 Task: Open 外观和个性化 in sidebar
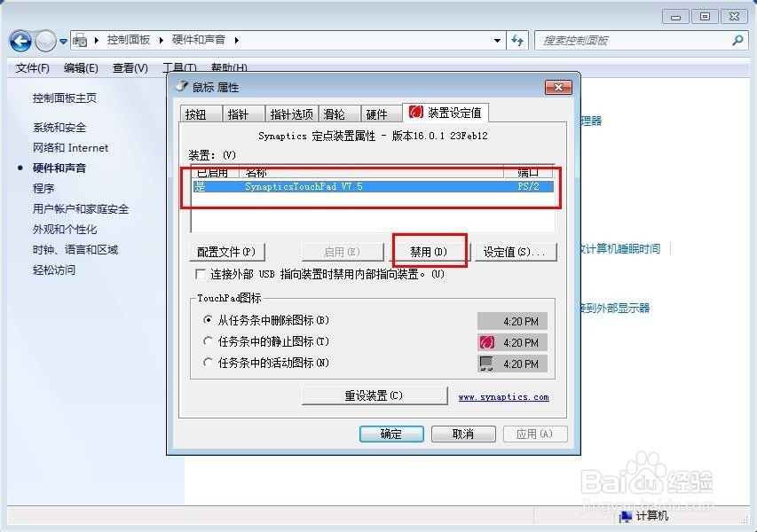pyautogui.click(x=64, y=230)
